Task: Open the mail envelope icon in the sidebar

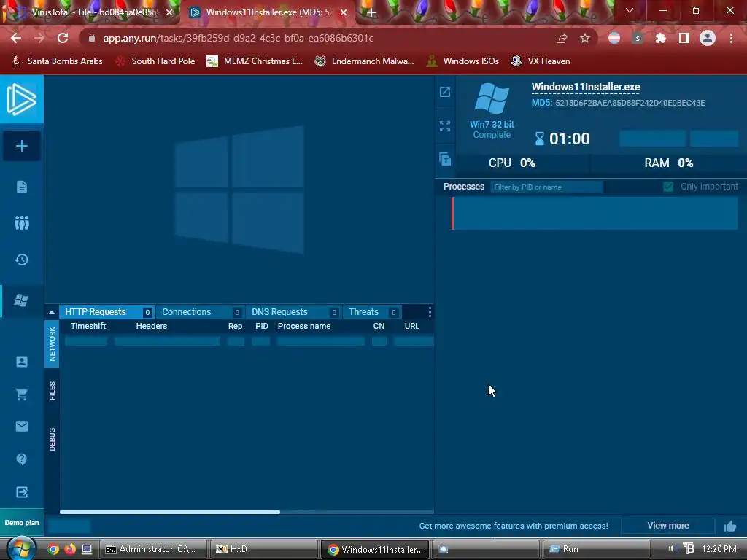Action: click(x=21, y=426)
